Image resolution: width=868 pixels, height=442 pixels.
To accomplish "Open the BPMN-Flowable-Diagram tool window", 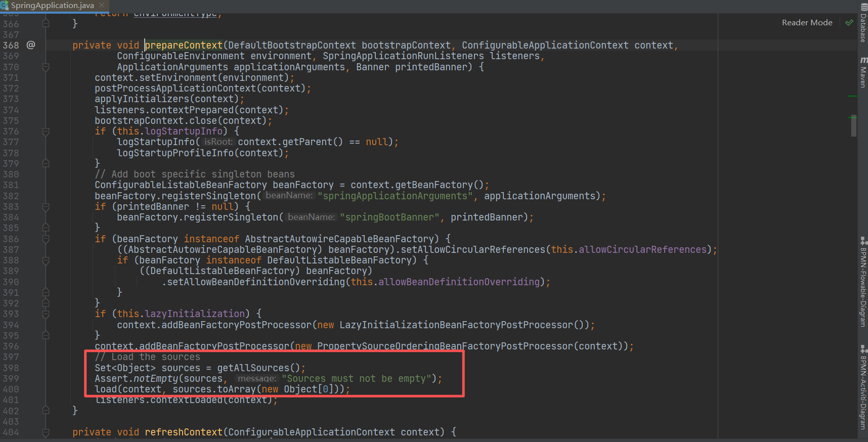I will point(863,282).
